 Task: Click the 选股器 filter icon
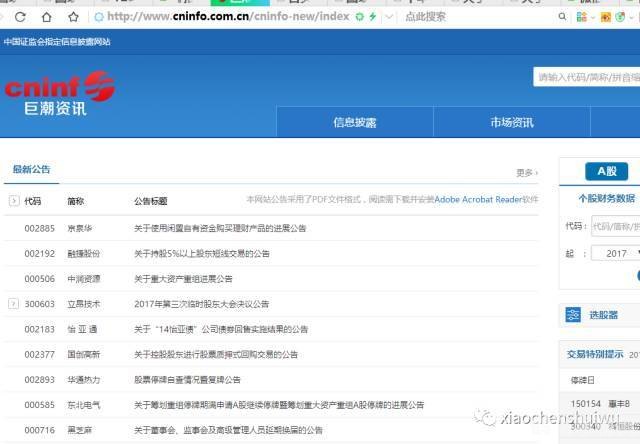[x=572, y=315]
